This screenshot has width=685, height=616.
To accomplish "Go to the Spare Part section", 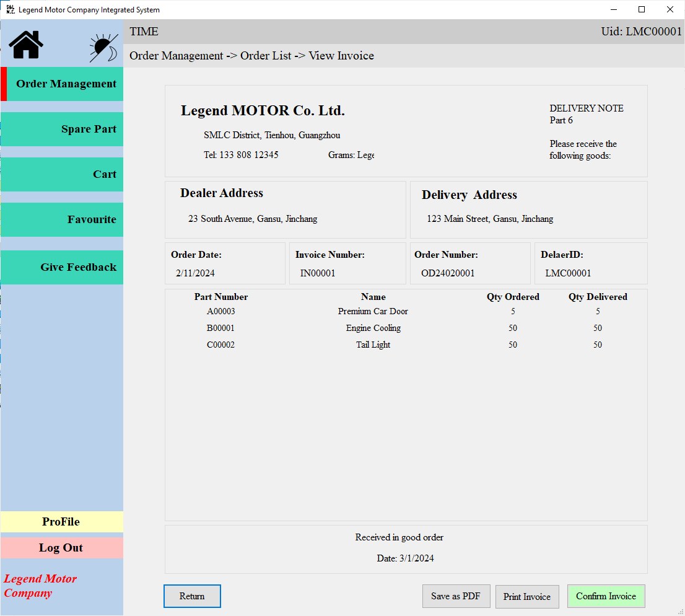I will click(65, 130).
